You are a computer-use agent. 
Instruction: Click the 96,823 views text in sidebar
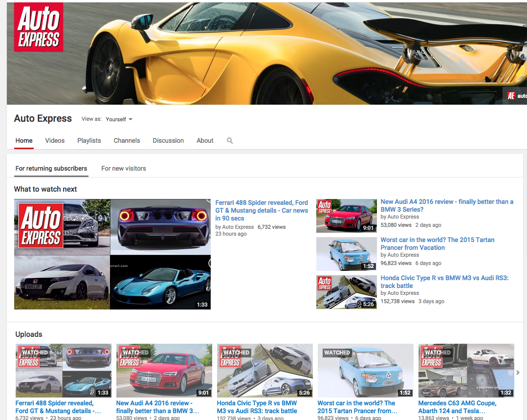(396, 263)
